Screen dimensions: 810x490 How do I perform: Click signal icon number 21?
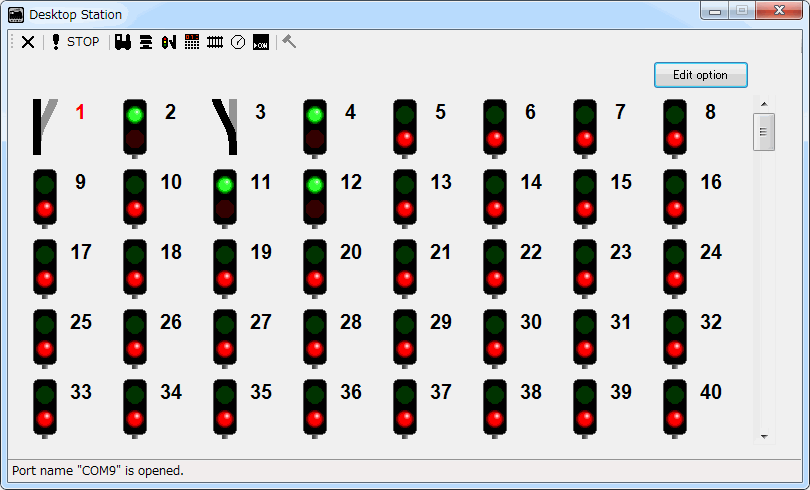coord(405,268)
